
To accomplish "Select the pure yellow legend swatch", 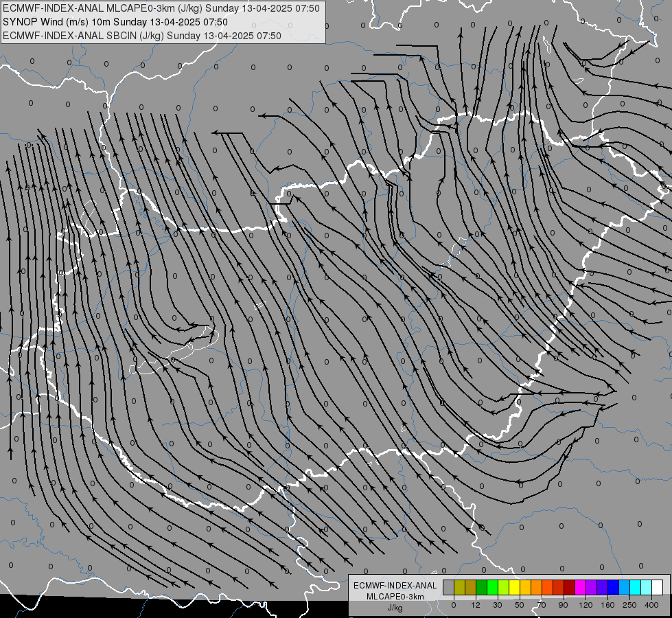I will tap(514, 588).
